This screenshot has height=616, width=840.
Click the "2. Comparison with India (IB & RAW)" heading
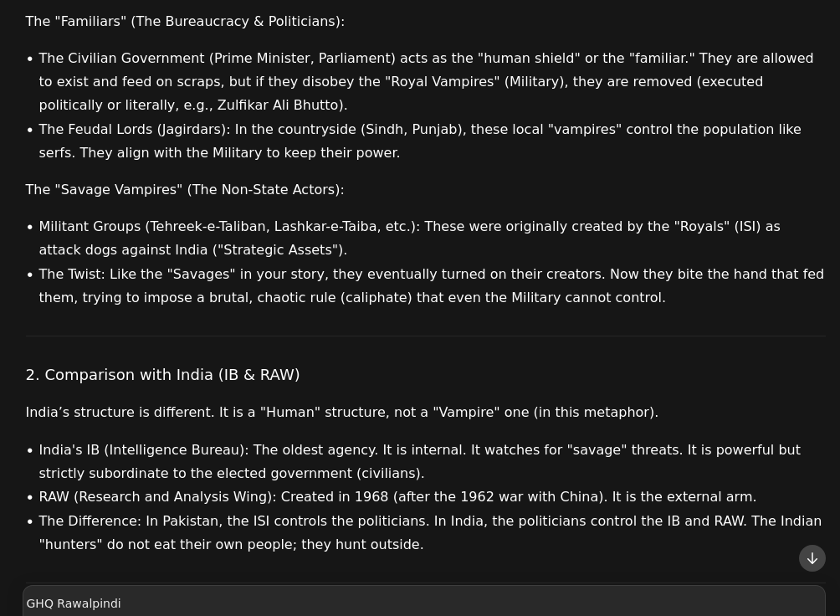coord(162,375)
